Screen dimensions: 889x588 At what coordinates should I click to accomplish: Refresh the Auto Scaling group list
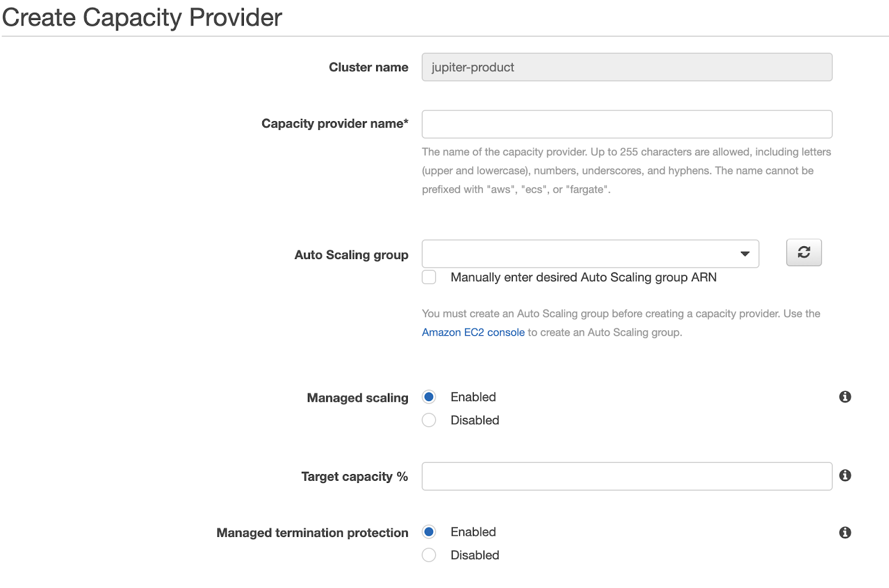click(x=803, y=253)
